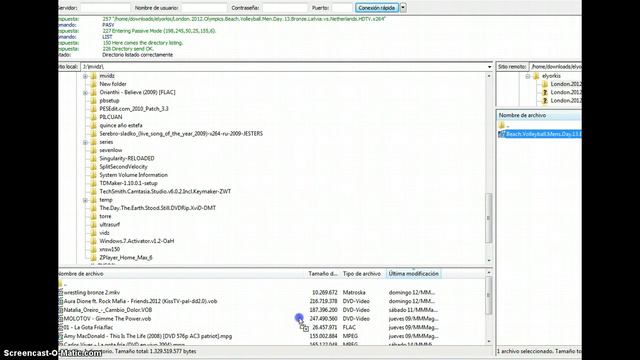Focus the Servidor input field
This screenshot has height=360, width=640.
(105, 8)
